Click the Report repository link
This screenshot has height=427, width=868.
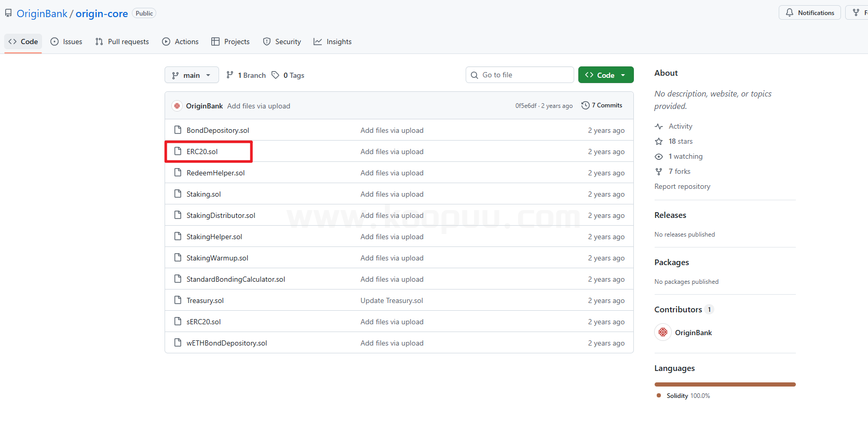682,186
